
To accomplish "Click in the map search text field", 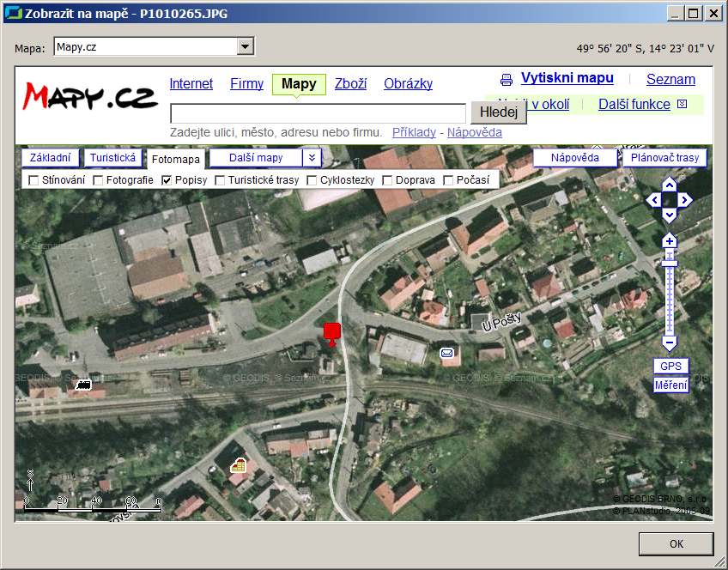I will tap(319, 113).
